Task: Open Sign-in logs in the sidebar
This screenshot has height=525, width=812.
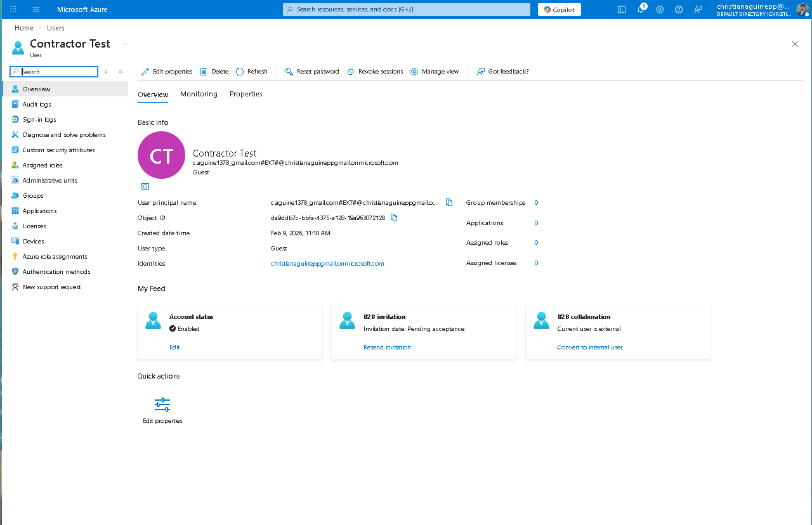Action: click(x=39, y=120)
